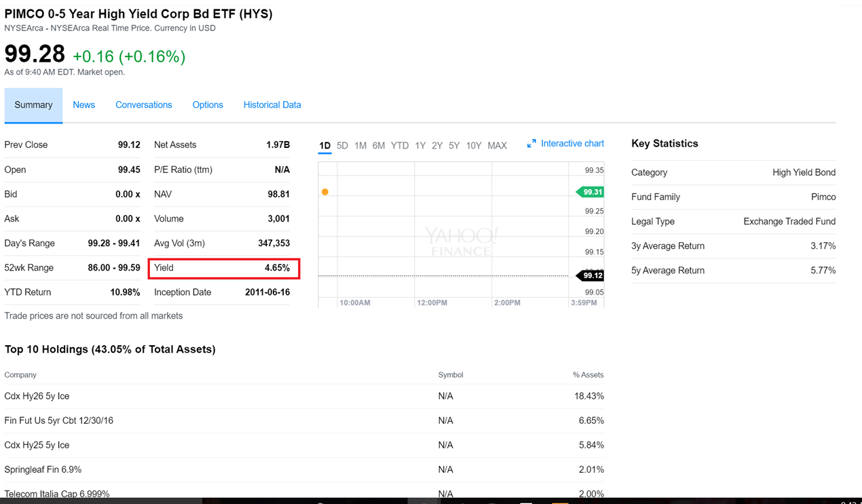Click 52wk Range 86.00 - 99.59

click(x=114, y=267)
